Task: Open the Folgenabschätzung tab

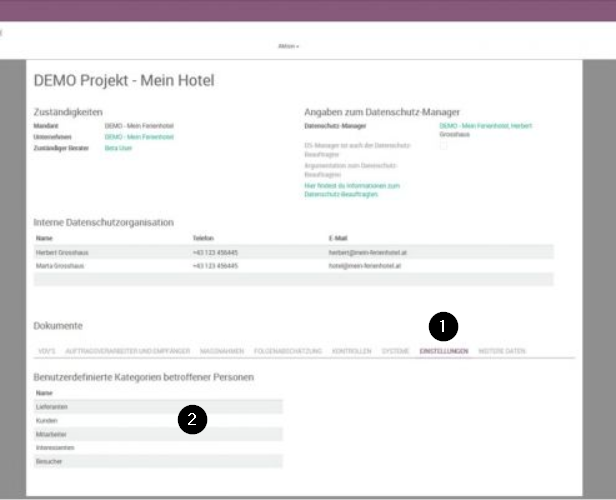Action: coord(286,351)
